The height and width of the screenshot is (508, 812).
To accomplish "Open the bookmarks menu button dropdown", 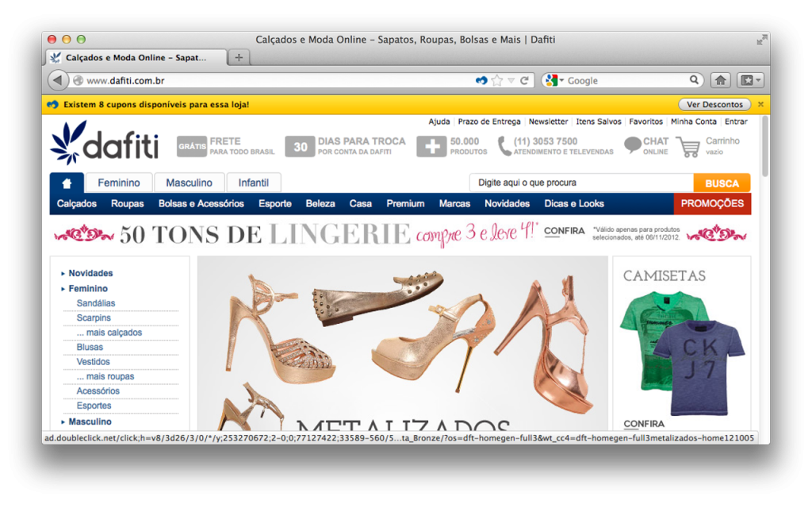I will [x=750, y=80].
